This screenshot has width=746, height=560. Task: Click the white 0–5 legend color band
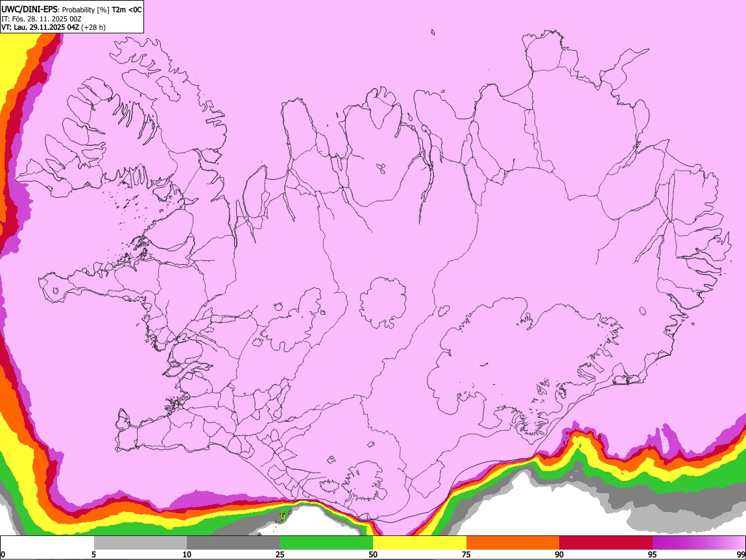[x=47, y=542]
